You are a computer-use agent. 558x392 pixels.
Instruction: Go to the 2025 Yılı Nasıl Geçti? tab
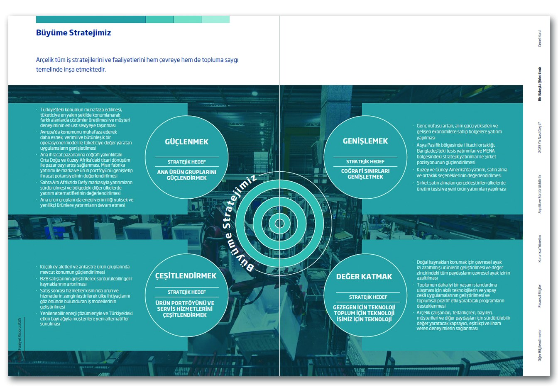(540, 137)
